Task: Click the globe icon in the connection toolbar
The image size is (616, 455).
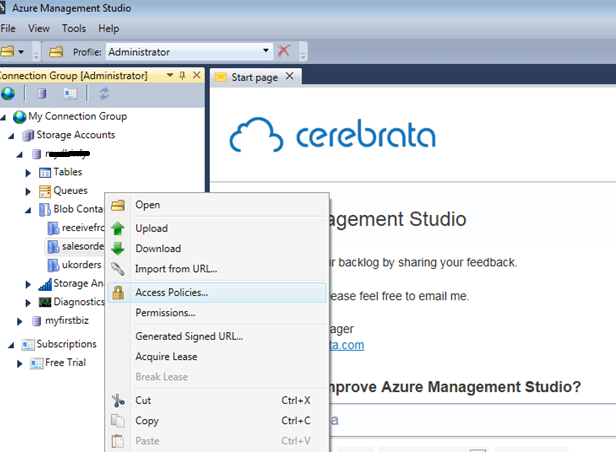Action: pyautogui.click(x=8, y=94)
